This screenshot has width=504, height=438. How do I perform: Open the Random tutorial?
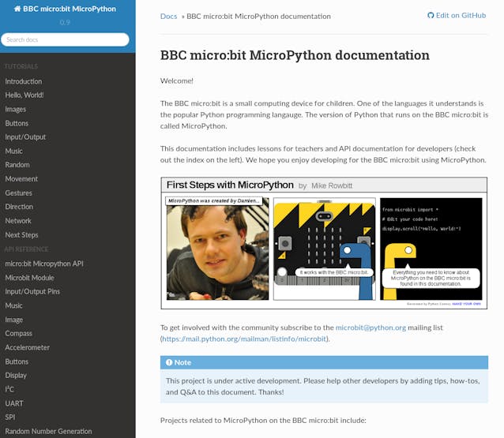[x=17, y=165]
